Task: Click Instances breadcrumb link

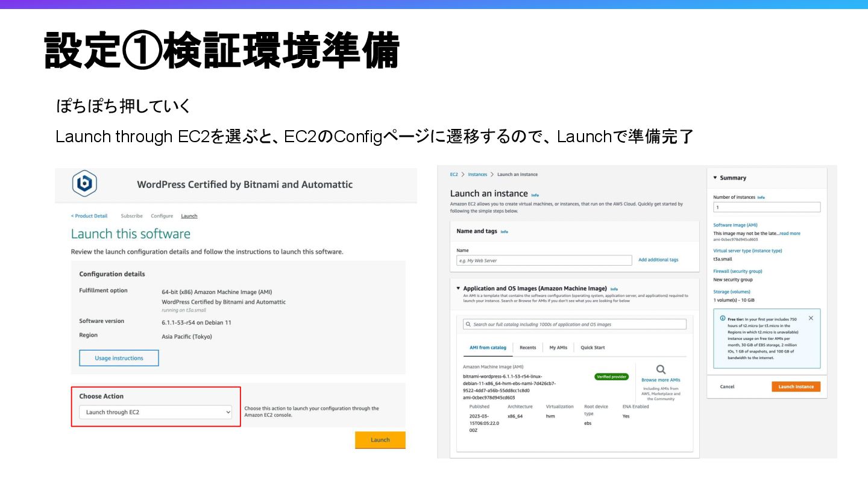Action: 477,174
